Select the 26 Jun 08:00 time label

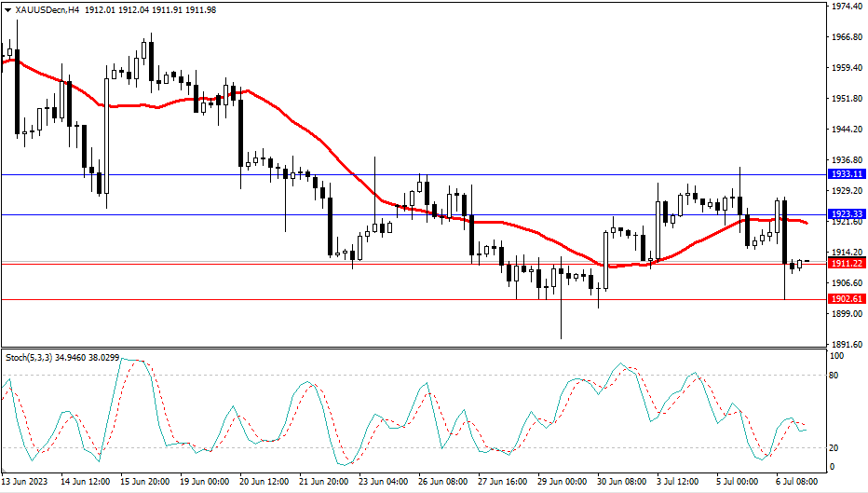click(441, 483)
